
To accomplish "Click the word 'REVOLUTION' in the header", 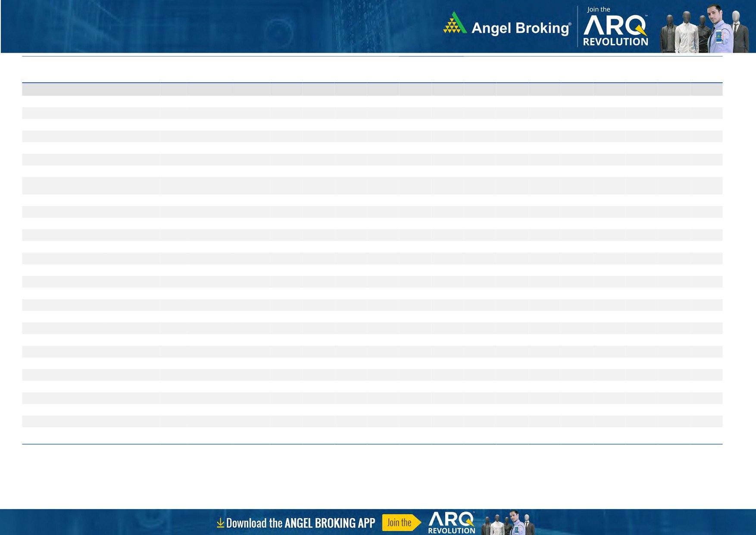I will pos(615,42).
